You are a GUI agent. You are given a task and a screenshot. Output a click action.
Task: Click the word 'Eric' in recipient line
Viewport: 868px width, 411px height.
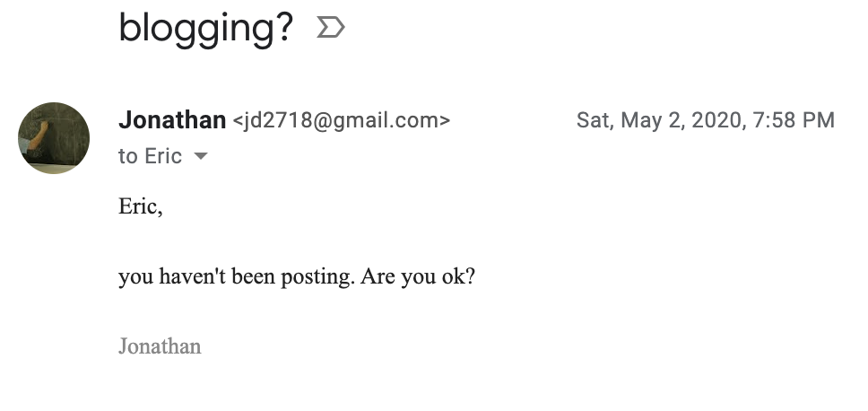(163, 157)
